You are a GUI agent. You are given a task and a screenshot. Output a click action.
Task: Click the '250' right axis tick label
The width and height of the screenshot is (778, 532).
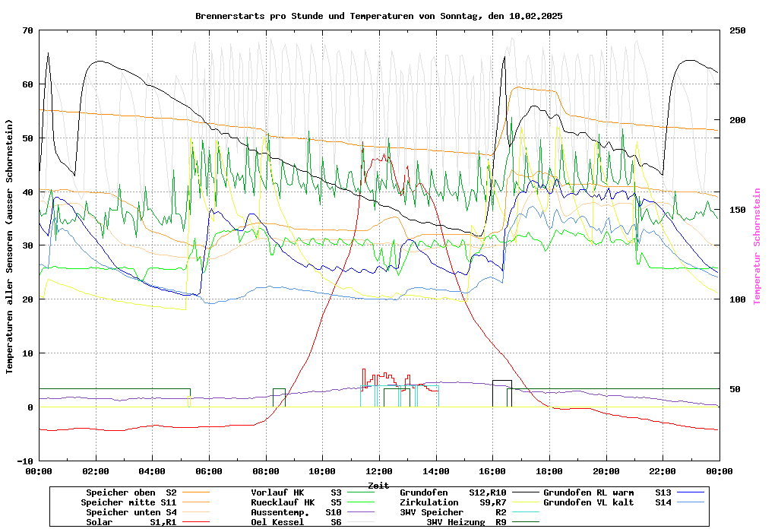point(738,30)
